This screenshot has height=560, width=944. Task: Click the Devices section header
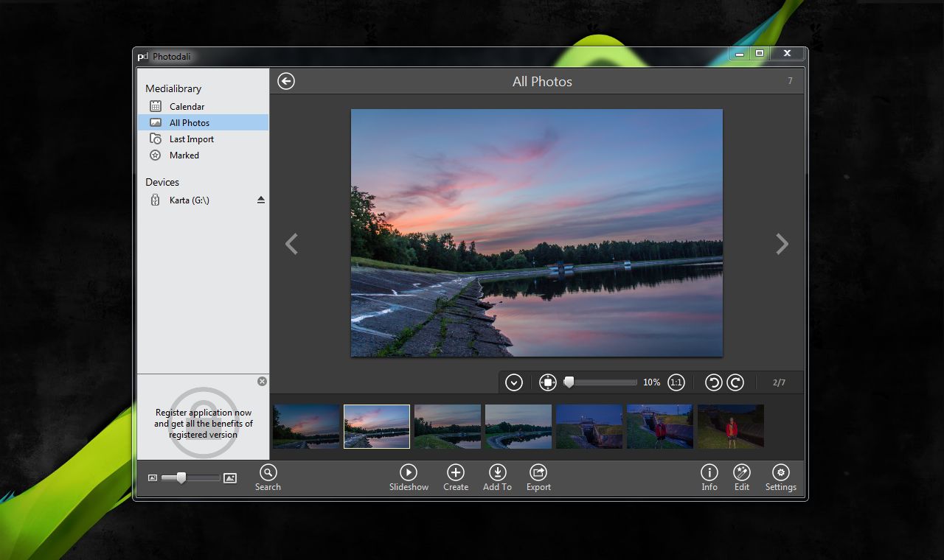pos(162,182)
